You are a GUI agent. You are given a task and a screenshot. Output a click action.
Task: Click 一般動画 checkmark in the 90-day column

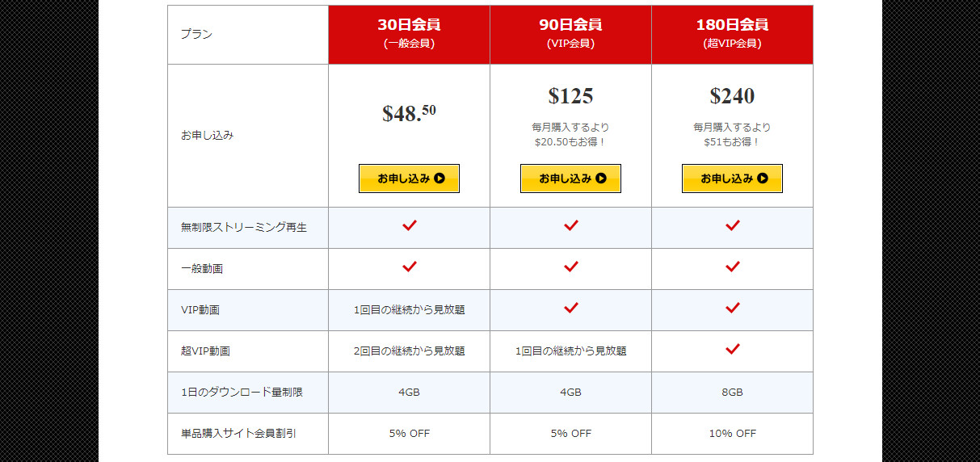(571, 267)
